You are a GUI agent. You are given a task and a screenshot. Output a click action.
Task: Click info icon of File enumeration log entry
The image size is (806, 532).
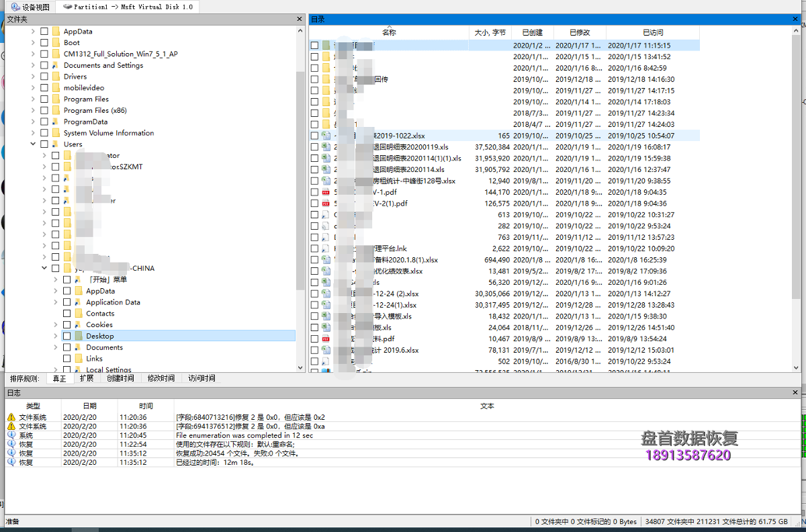(11, 435)
